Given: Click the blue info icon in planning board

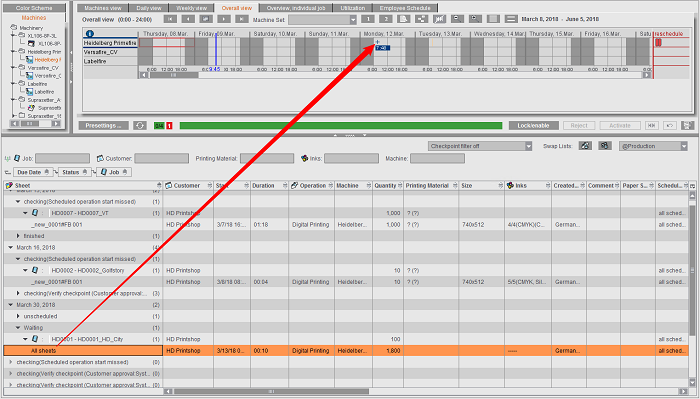Looking at the screenshot, I should [90, 34].
